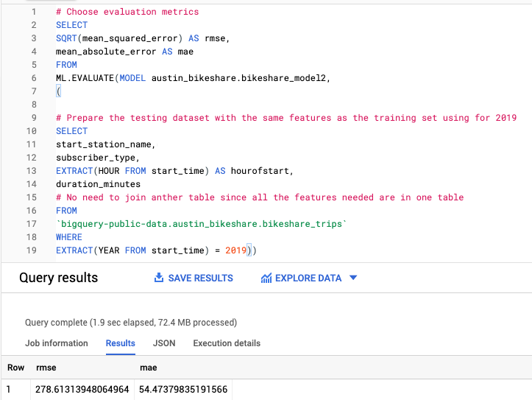
Task: Click the 2019 value on line 19
Action: pos(235,251)
